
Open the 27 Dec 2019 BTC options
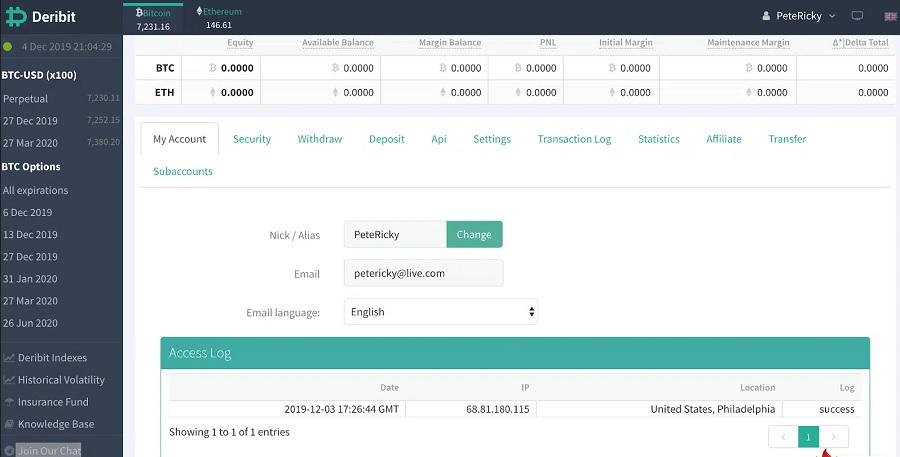click(30, 257)
